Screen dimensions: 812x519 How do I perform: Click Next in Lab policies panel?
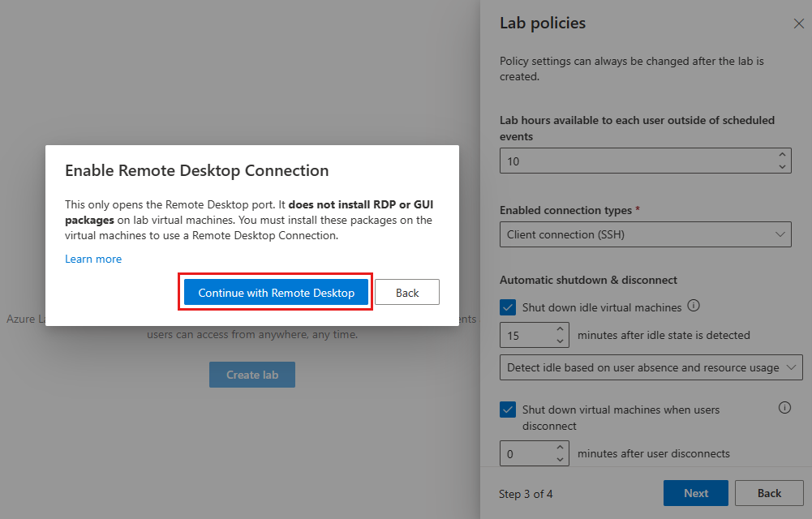(695, 493)
